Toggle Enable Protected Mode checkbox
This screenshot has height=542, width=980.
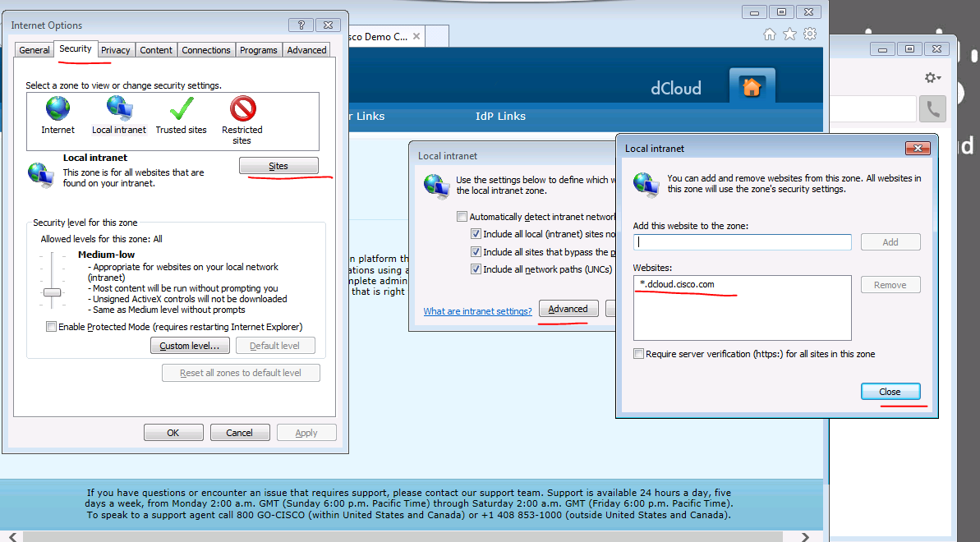point(51,326)
